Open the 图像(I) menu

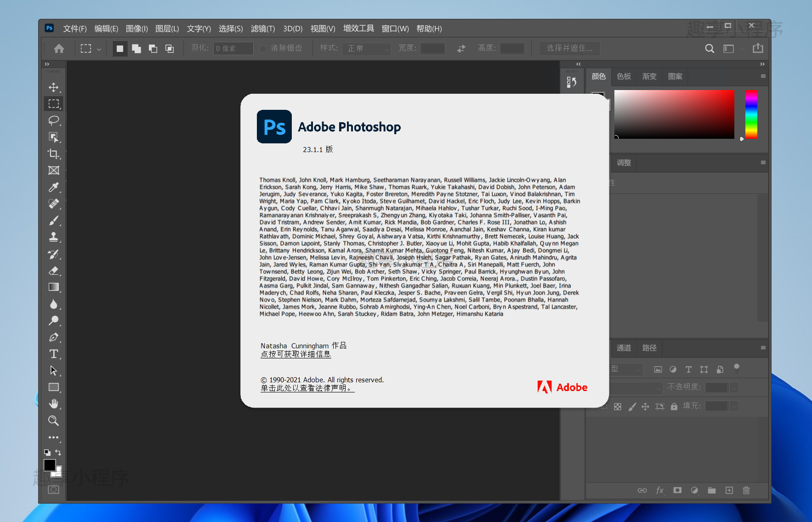click(x=137, y=28)
